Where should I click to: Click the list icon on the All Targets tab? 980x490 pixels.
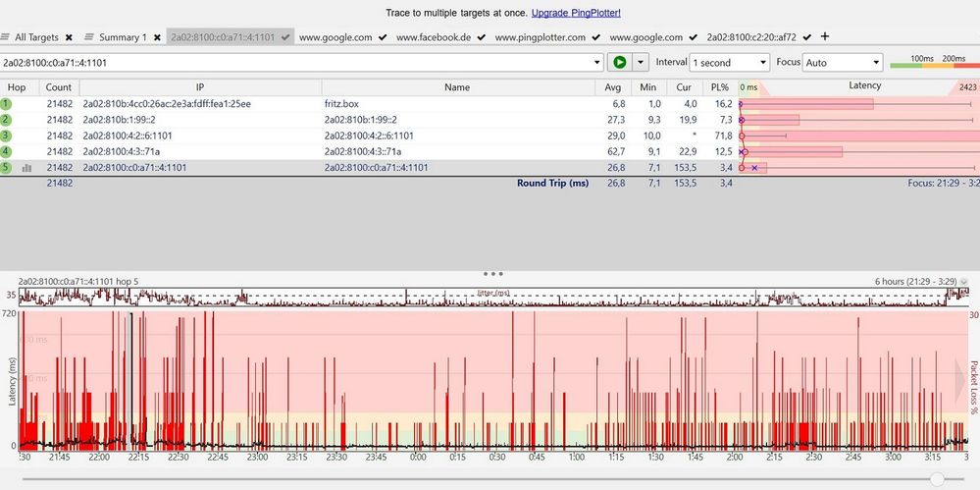[x=6, y=37]
